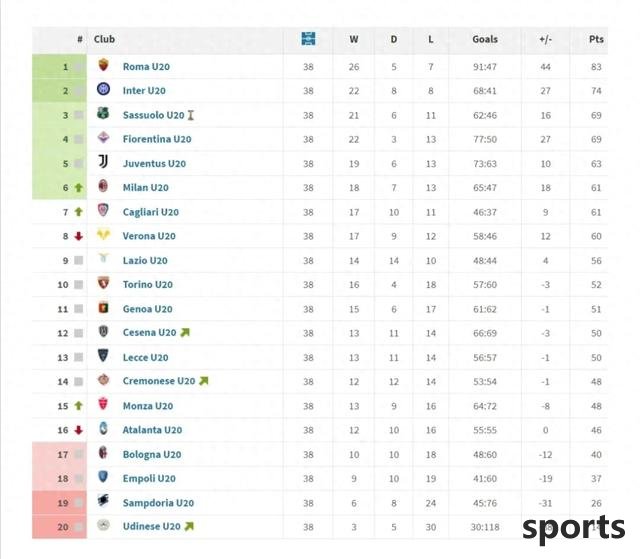The height and width of the screenshot is (559, 640).
Task: Click the green up arrow at position 7
Action: point(79,212)
